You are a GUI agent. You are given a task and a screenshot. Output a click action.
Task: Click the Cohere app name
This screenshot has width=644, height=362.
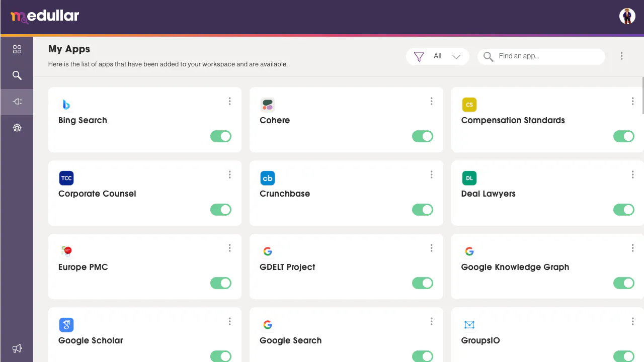275,120
